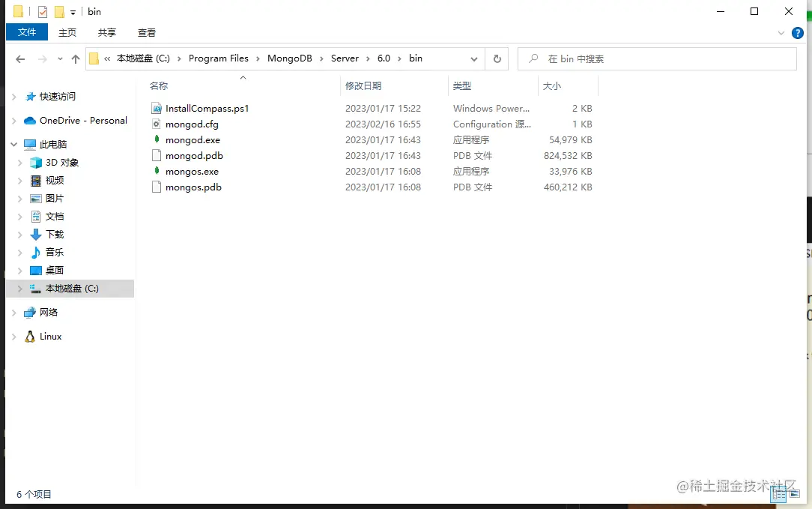Click the Videos film icon in sidebar

(36, 181)
